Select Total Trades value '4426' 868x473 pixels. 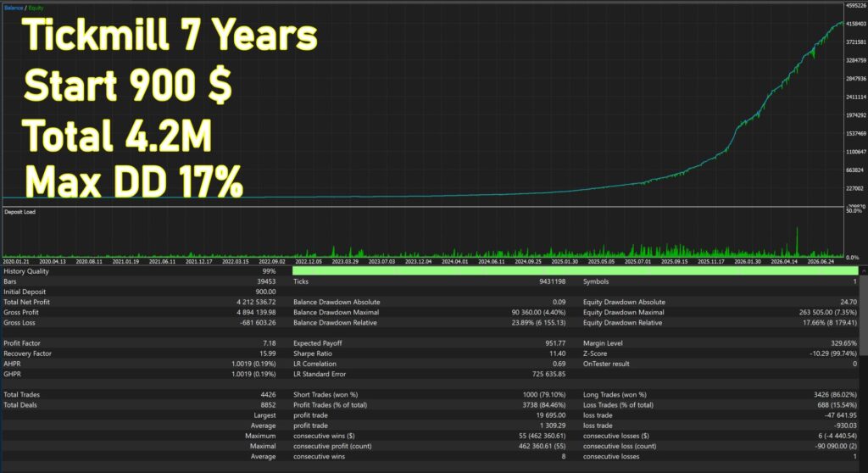pyautogui.click(x=268, y=395)
